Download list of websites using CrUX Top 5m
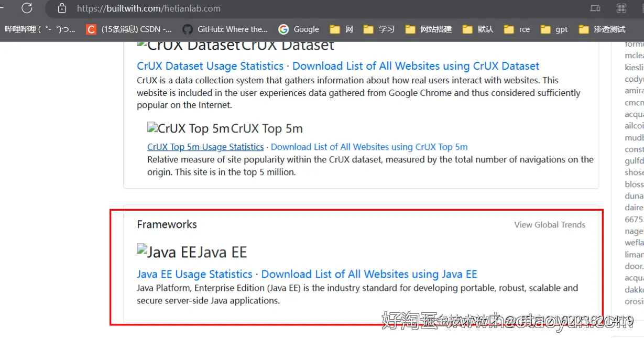Image resolution: width=644 pixels, height=338 pixels. (369, 147)
